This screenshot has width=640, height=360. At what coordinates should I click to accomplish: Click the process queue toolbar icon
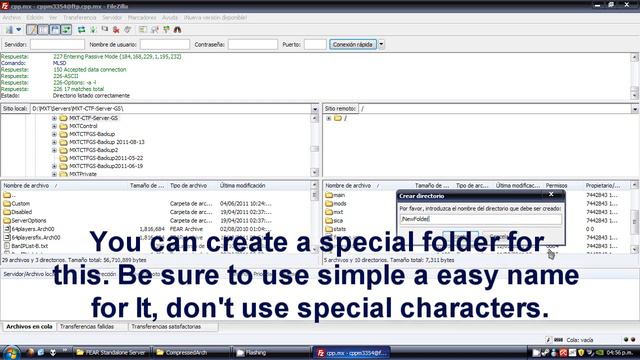(93, 29)
